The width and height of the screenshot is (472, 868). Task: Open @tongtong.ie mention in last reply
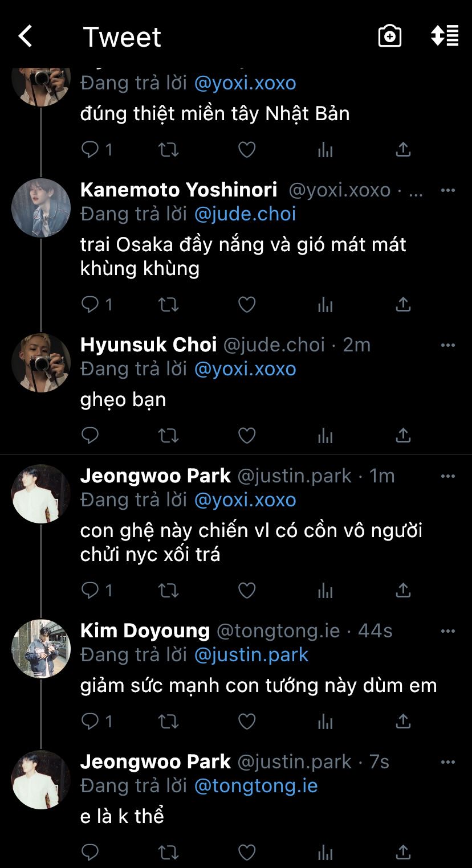pos(256,786)
